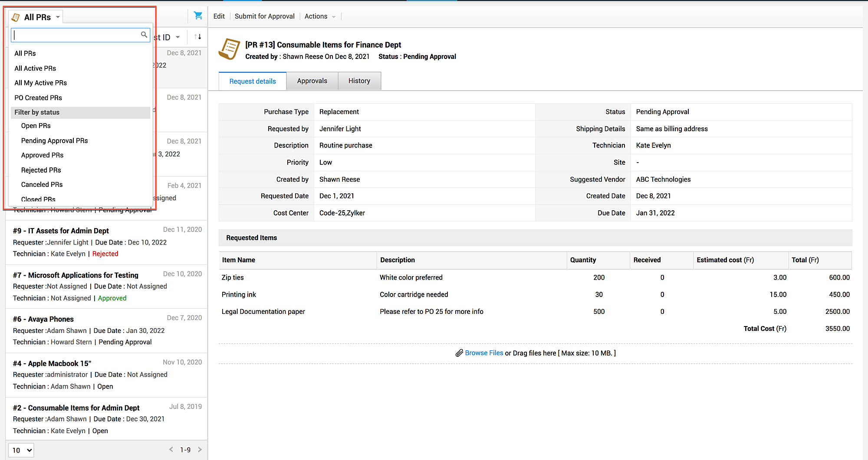This screenshot has width=868, height=460.
Task: Filter the list by Rejected PRs
Action: point(41,170)
